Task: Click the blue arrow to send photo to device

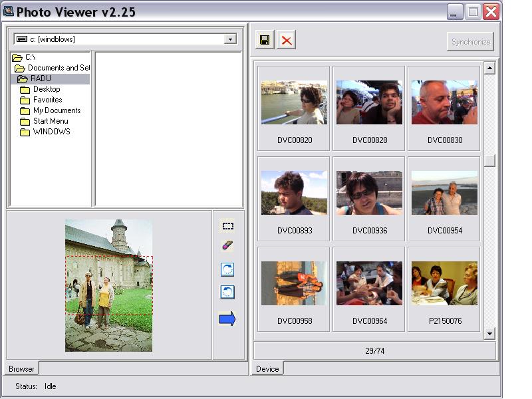Action: coord(227,319)
